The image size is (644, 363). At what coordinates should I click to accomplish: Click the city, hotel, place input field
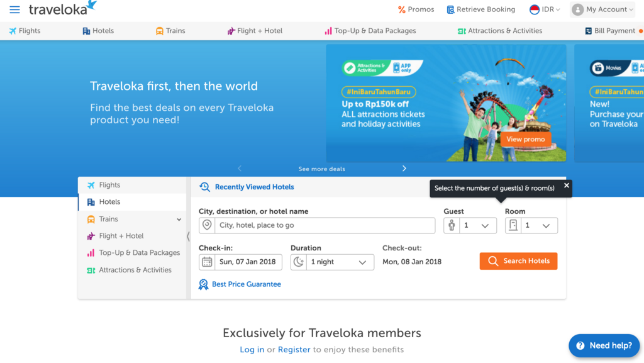coord(325,225)
